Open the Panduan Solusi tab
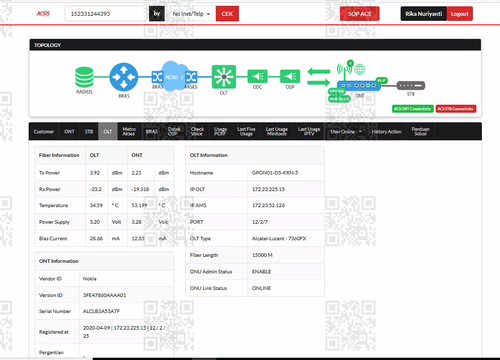Viewport: 500px width, 360px height. pyautogui.click(x=421, y=132)
